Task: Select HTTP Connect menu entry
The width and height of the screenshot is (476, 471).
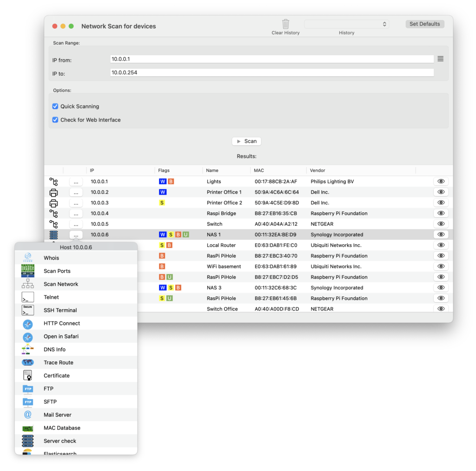Action: [76, 323]
